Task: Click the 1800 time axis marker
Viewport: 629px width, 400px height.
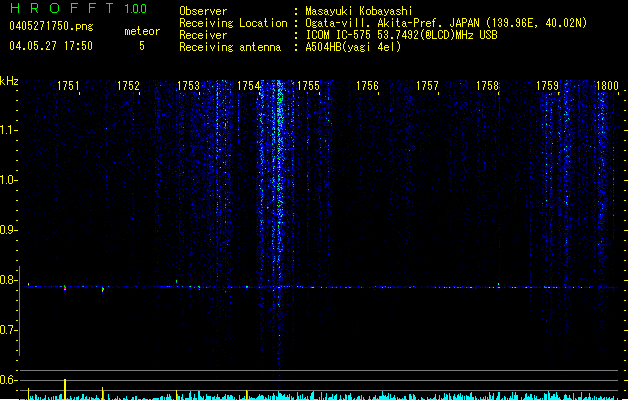Action: point(607,86)
